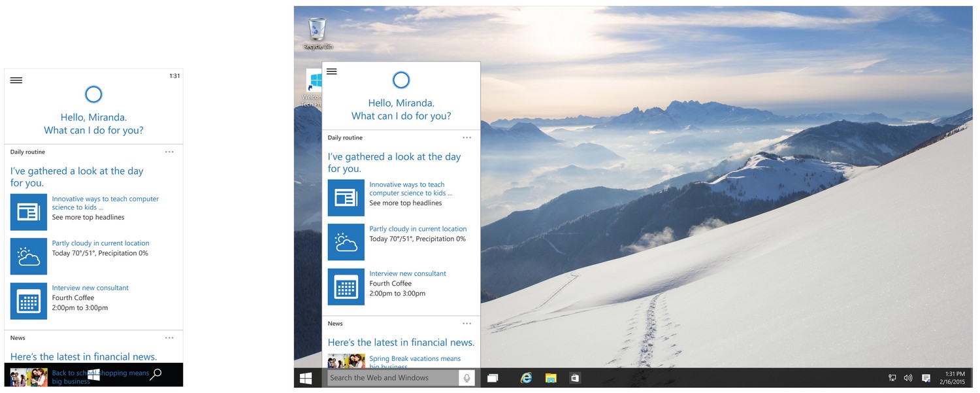This screenshot has width=980, height=393.
Task: Launch Internet Explorer from the taskbar
Action: (526, 378)
